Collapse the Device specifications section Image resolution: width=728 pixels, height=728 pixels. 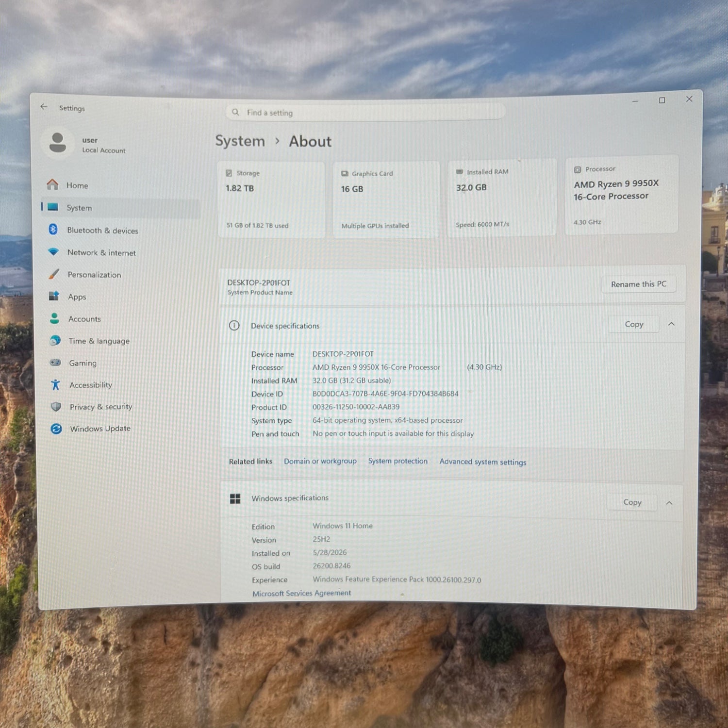671,324
